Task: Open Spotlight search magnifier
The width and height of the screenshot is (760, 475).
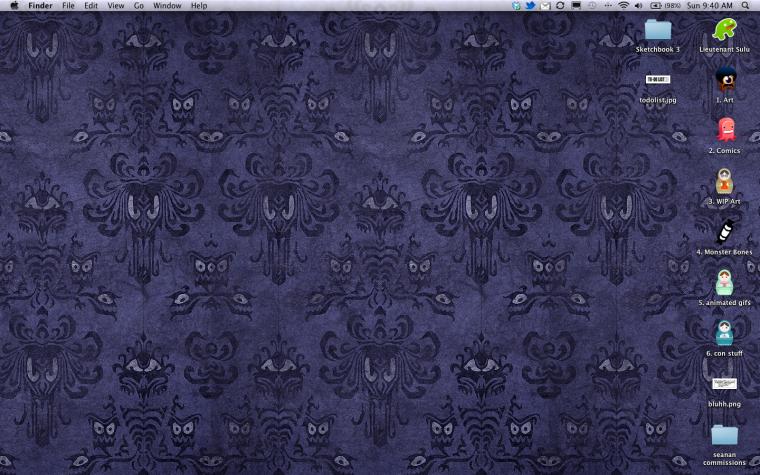Action: pyautogui.click(x=745, y=5)
